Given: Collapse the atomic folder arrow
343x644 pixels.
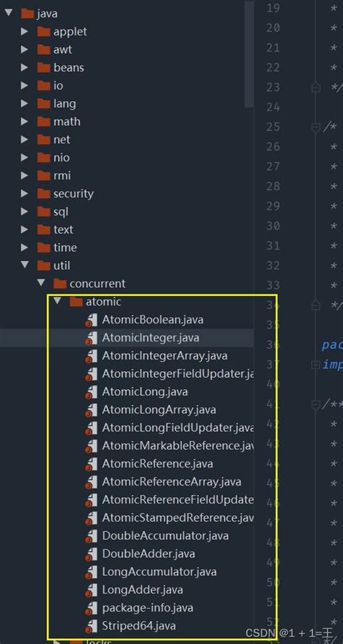Looking at the screenshot, I should (57, 301).
